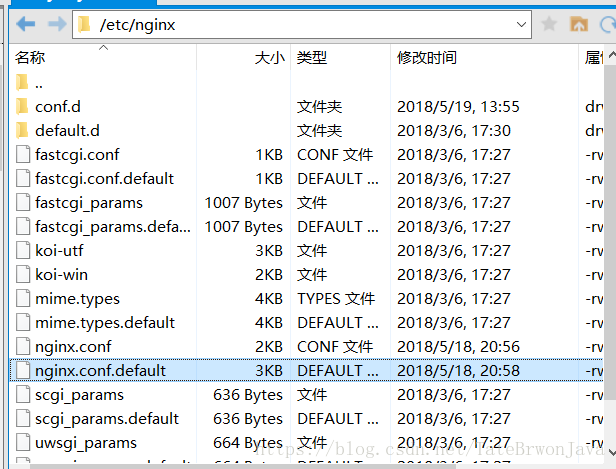
Task: Select the scgi_params.default file name
Action: pyautogui.click(x=107, y=419)
